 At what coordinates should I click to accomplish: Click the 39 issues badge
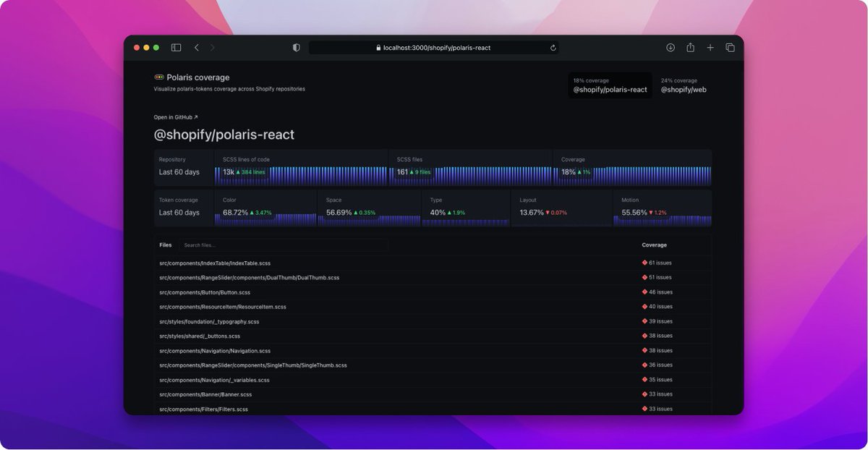click(x=658, y=321)
